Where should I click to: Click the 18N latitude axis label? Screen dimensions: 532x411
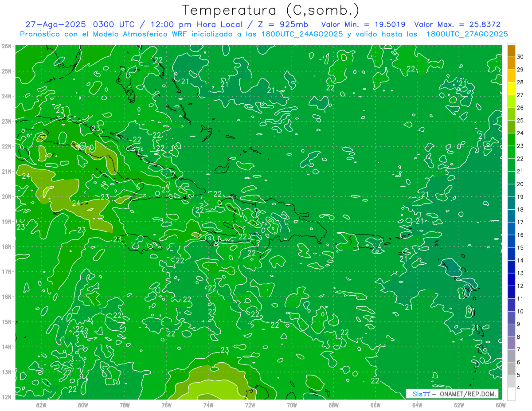(7, 247)
